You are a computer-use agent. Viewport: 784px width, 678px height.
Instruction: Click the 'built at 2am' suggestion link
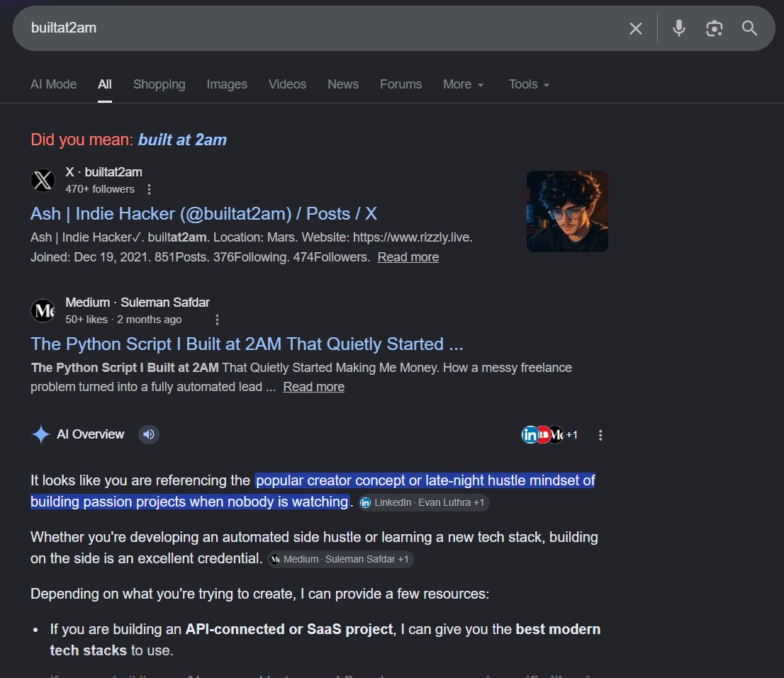[182, 140]
